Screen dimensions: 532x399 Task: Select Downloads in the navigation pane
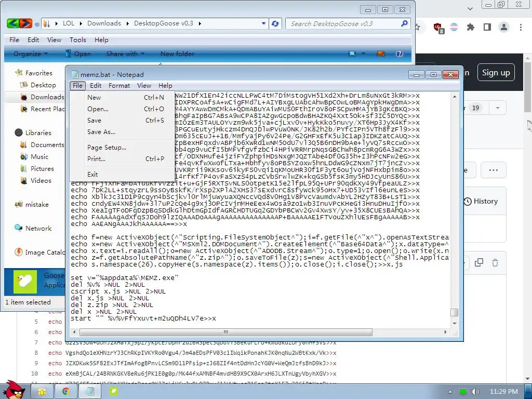tap(42, 97)
